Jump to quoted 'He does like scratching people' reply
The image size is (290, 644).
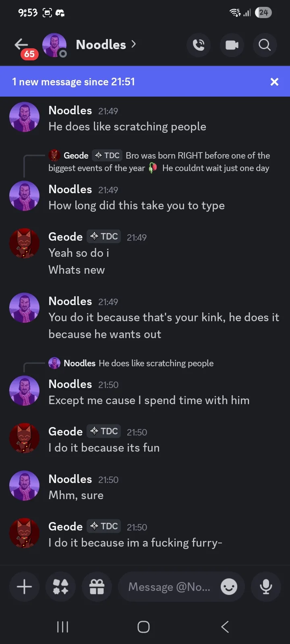[x=156, y=363]
